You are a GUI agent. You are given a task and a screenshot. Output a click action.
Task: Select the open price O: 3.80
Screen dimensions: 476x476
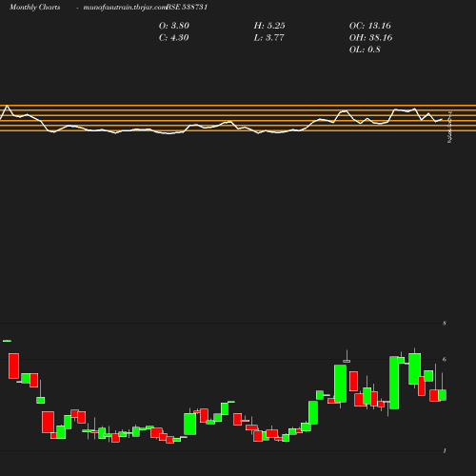click(x=174, y=26)
